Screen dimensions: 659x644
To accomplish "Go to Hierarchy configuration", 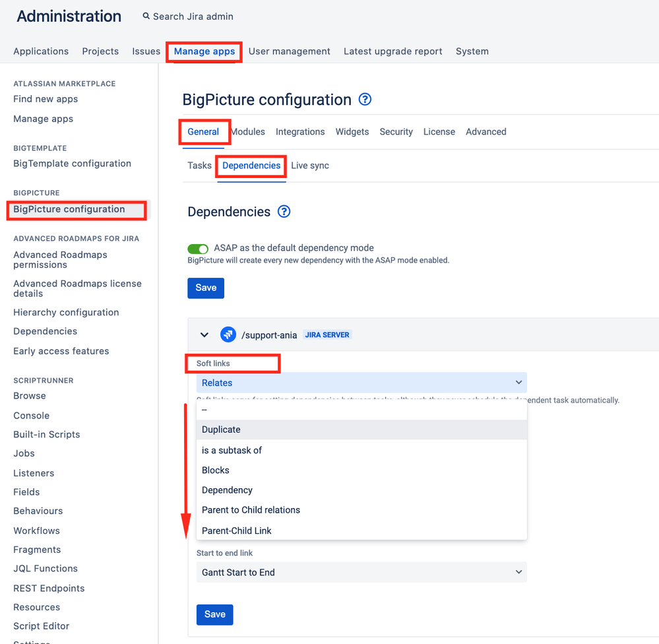I will 66,312.
